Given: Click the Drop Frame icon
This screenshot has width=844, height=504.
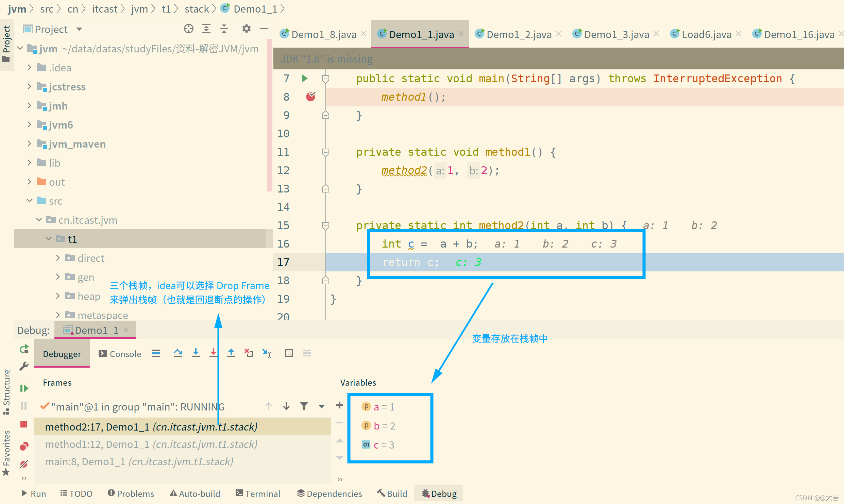Looking at the screenshot, I should [249, 353].
